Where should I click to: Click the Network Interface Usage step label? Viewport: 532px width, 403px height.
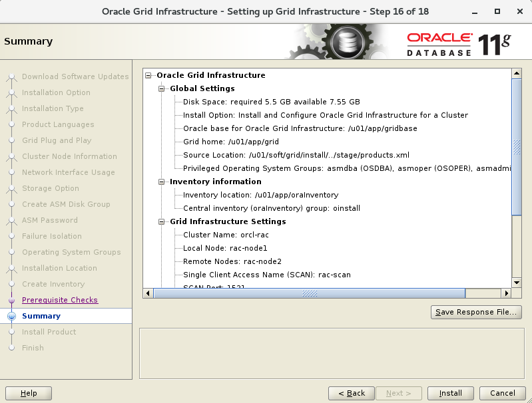pyautogui.click(x=68, y=172)
